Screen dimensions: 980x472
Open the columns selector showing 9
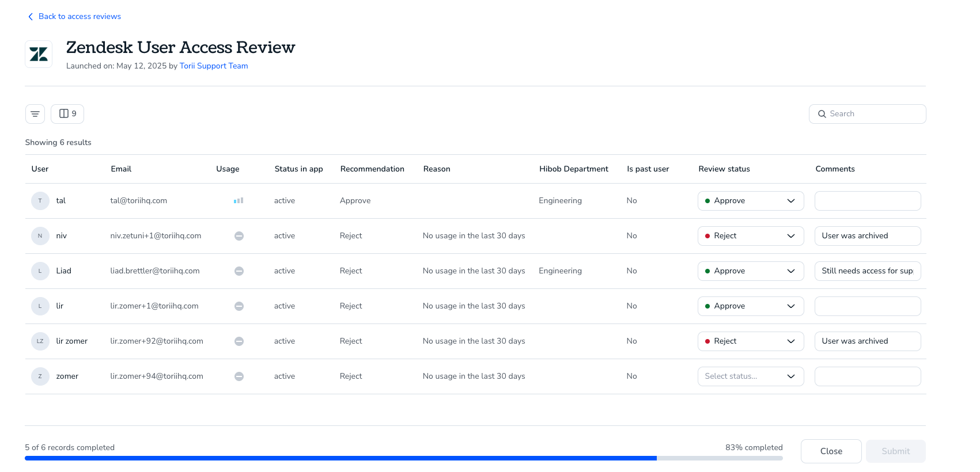[x=67, y=114]
